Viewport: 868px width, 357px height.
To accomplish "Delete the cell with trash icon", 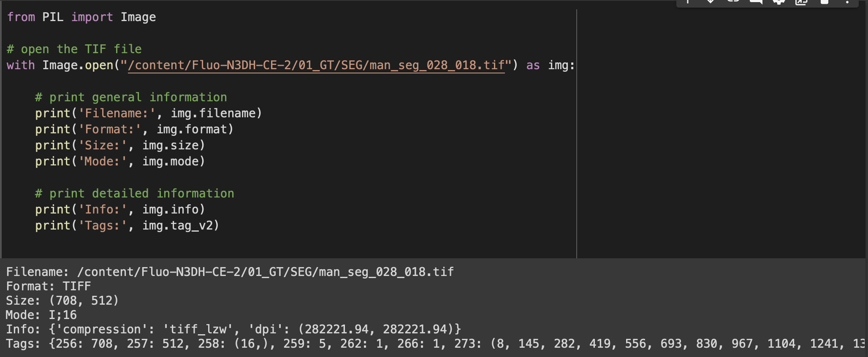I will click(x=824, y=2).
